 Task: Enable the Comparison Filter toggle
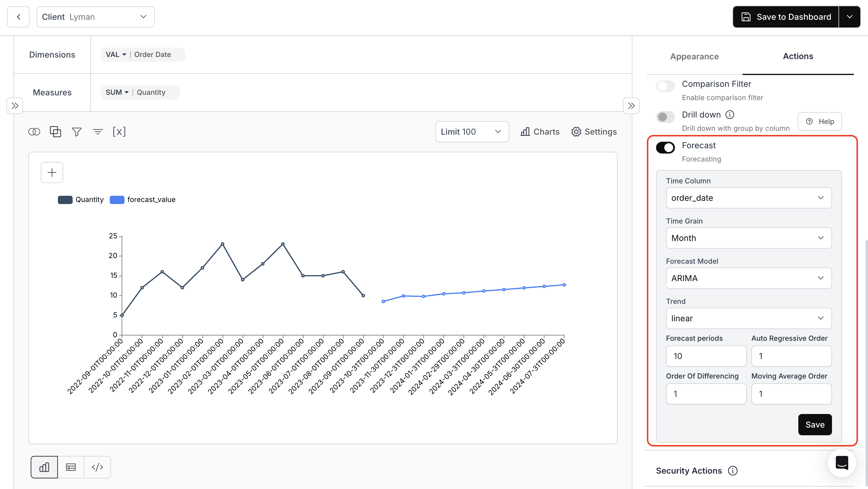point(665,86)
